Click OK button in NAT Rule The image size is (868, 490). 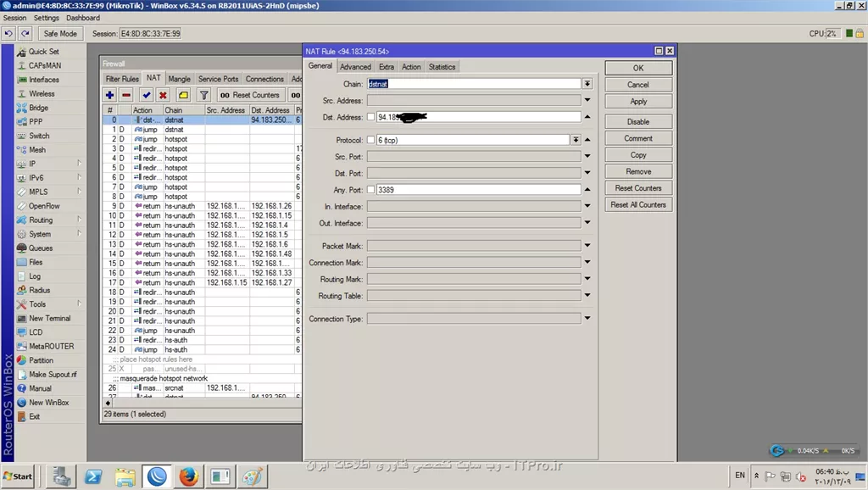point(638,68)
